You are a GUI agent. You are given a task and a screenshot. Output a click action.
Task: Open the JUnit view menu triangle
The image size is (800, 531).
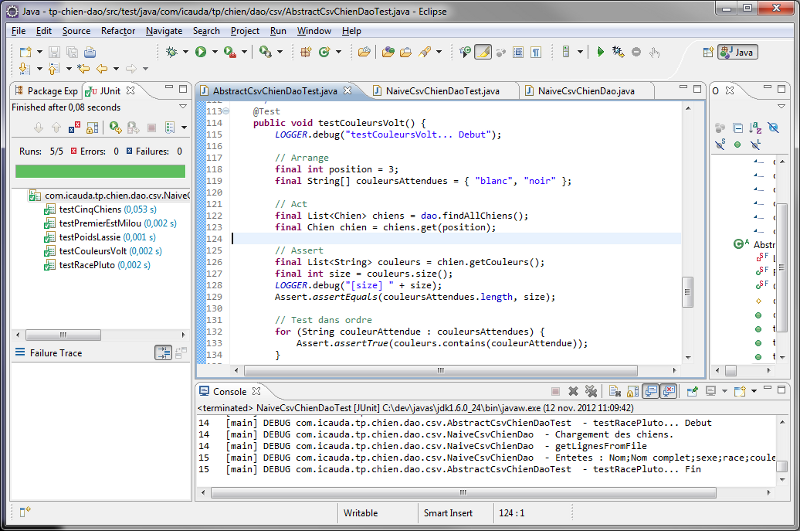pos(183,106)
